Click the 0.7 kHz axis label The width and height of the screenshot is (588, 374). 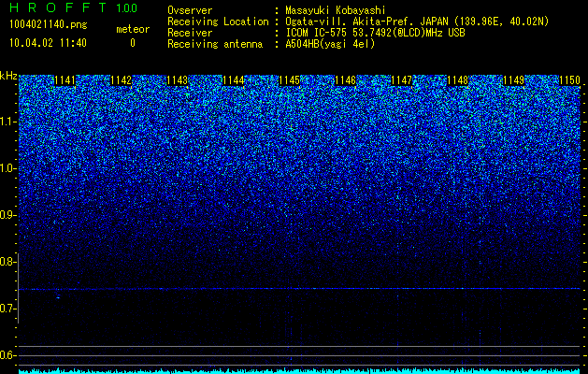[7, 309]
